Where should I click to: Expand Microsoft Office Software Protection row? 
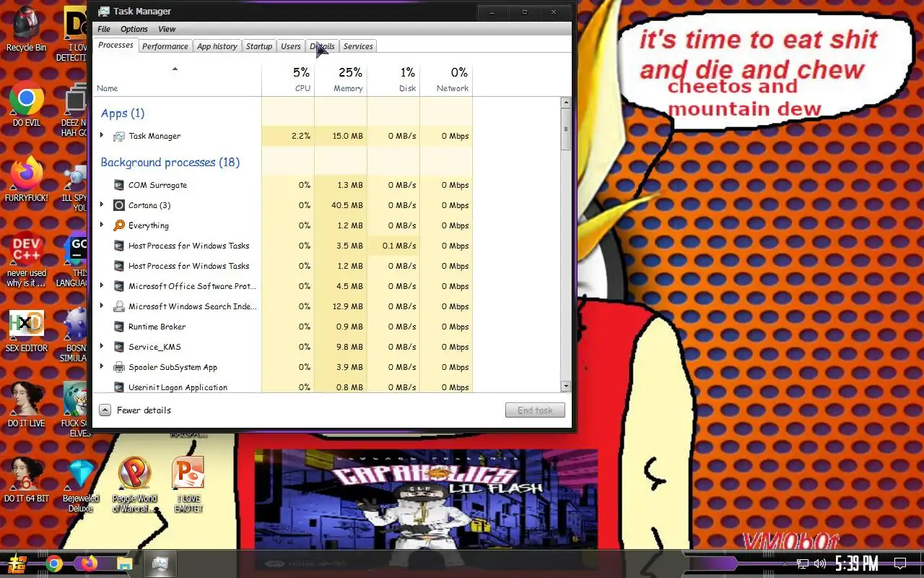(102, 286)
